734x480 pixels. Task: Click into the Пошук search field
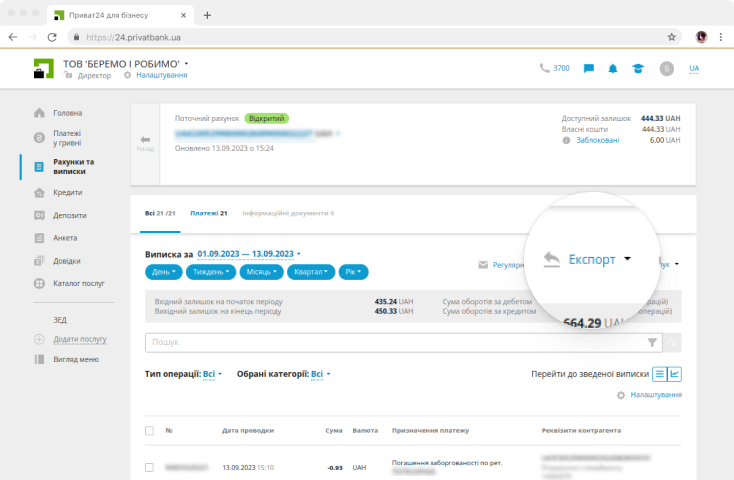click(395, 342)
